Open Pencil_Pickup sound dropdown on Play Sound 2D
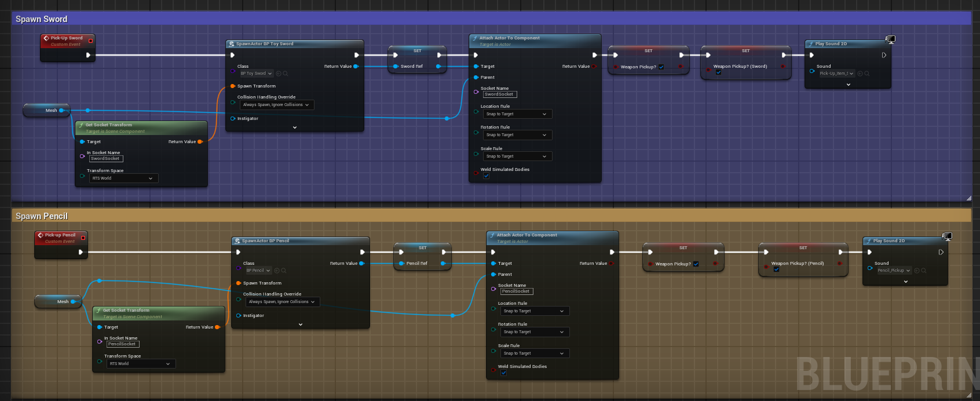 coord(894,271)
